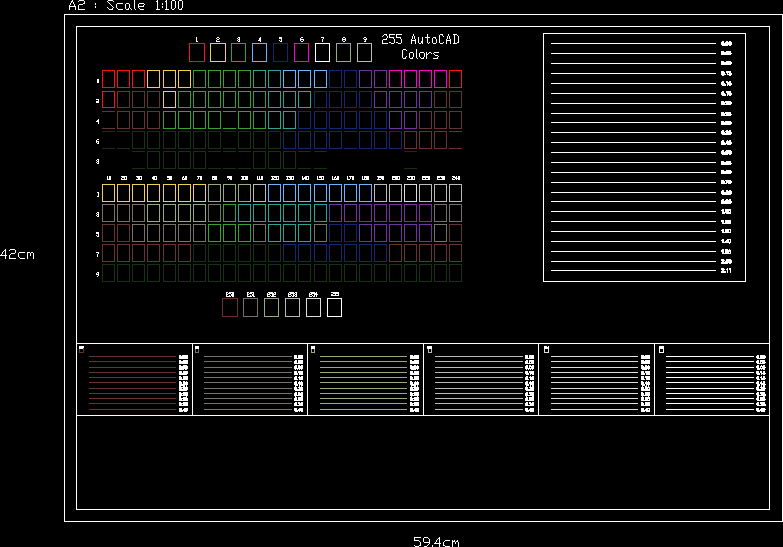The height and width of the screenshot is (547, 783).
Task: Click the marker icon in the second bottom panel
Action: pos(197,349)
